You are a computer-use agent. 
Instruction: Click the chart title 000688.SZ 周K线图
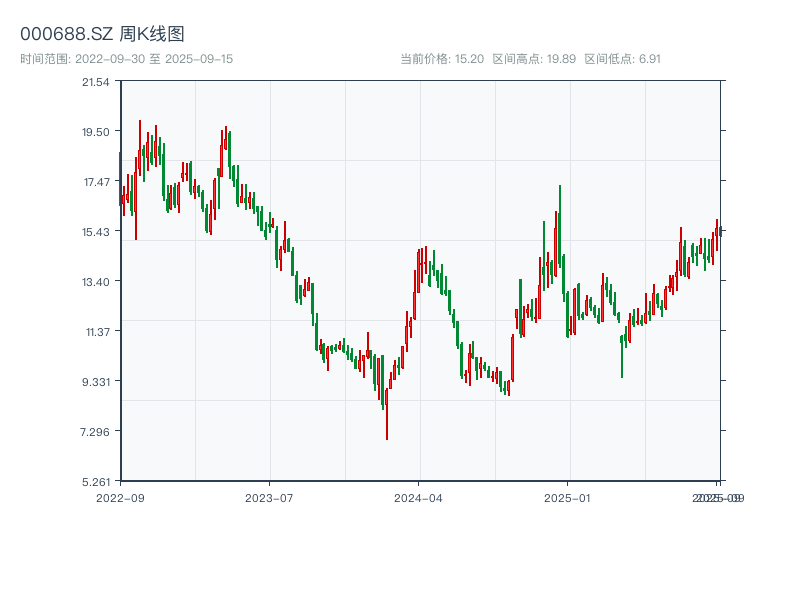tap(102, 35)
